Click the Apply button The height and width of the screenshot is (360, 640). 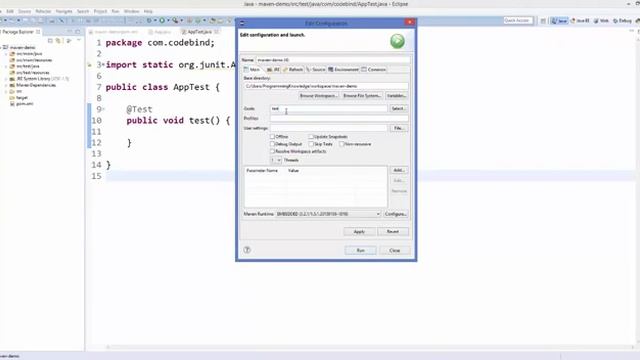(359, 232)
